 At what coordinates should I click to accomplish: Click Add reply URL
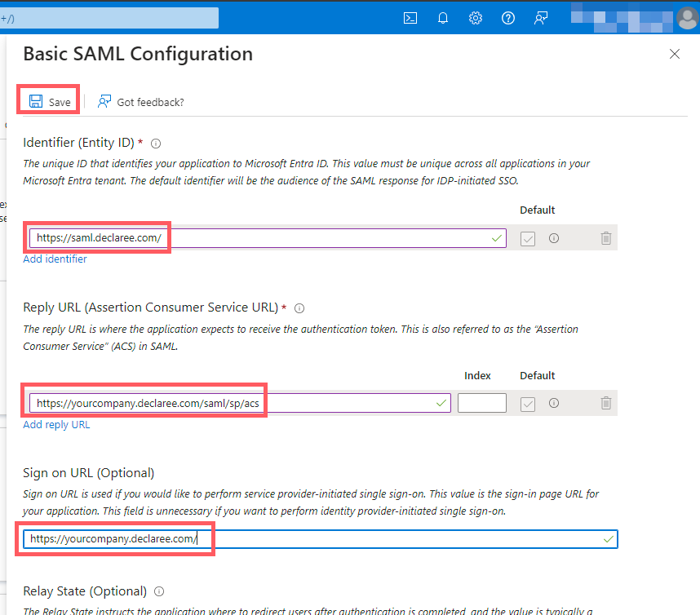point(55,423)
